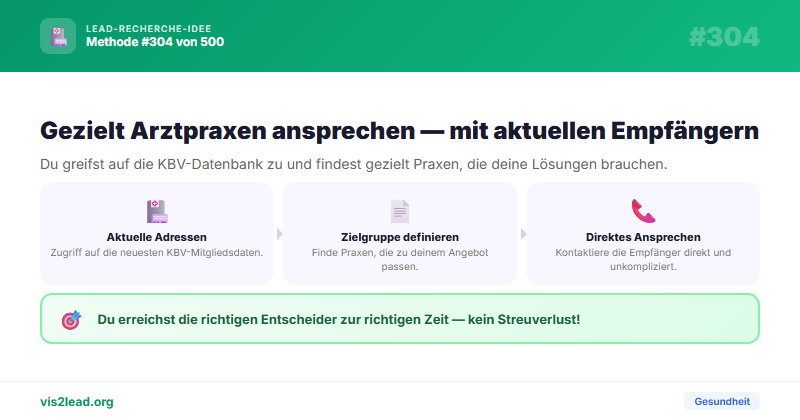Click the Zielgruppe definieren heading
800x420 pixels.
[400, 237]
